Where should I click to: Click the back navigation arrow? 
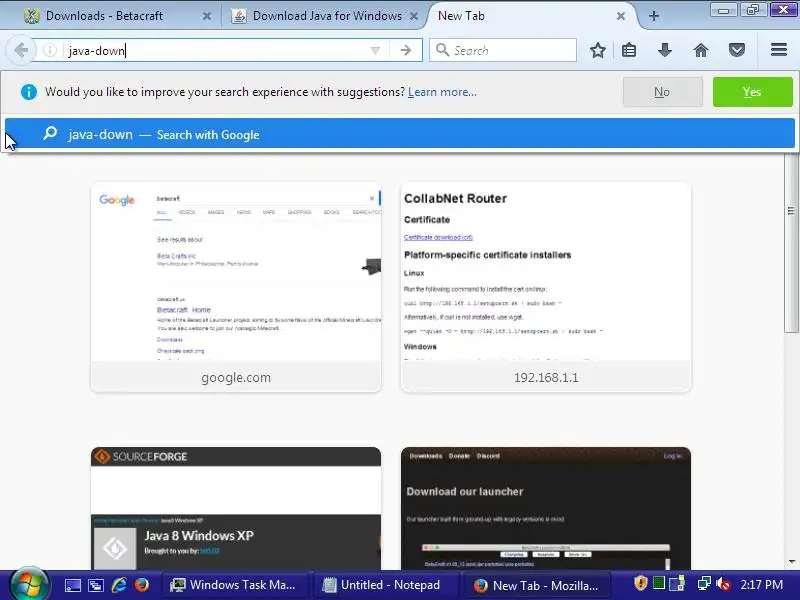(21, 51)
